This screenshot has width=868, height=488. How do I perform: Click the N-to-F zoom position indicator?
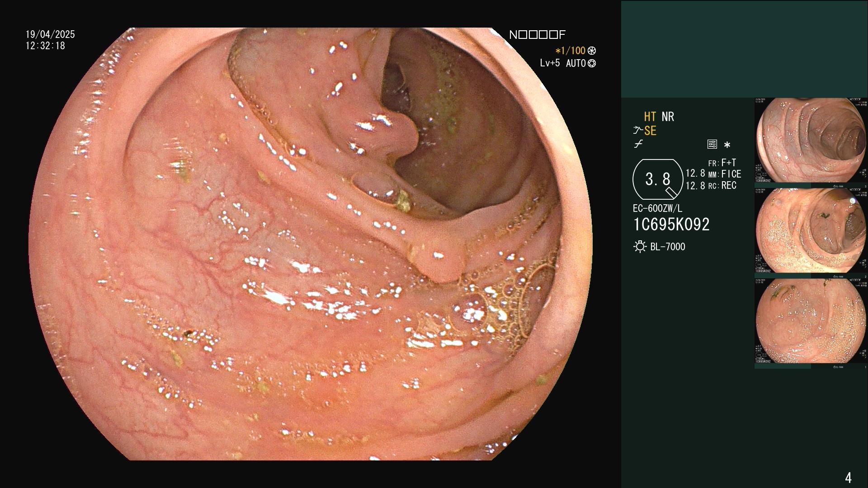(537, 35)
